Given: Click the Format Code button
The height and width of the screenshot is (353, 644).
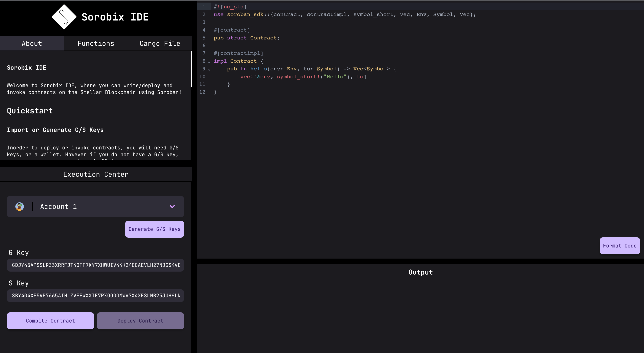Looking at the screenshot, I should click(619, 246).
